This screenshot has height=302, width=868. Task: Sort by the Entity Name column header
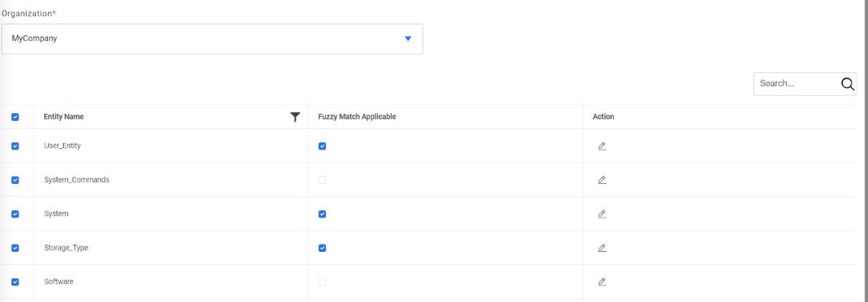coord(64,117)
